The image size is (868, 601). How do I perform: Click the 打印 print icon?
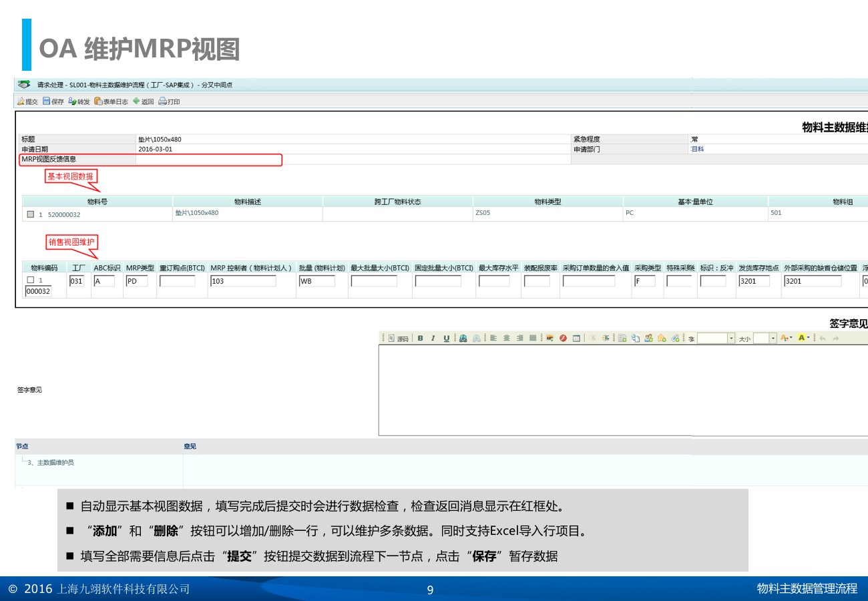(x=169, y=102)
